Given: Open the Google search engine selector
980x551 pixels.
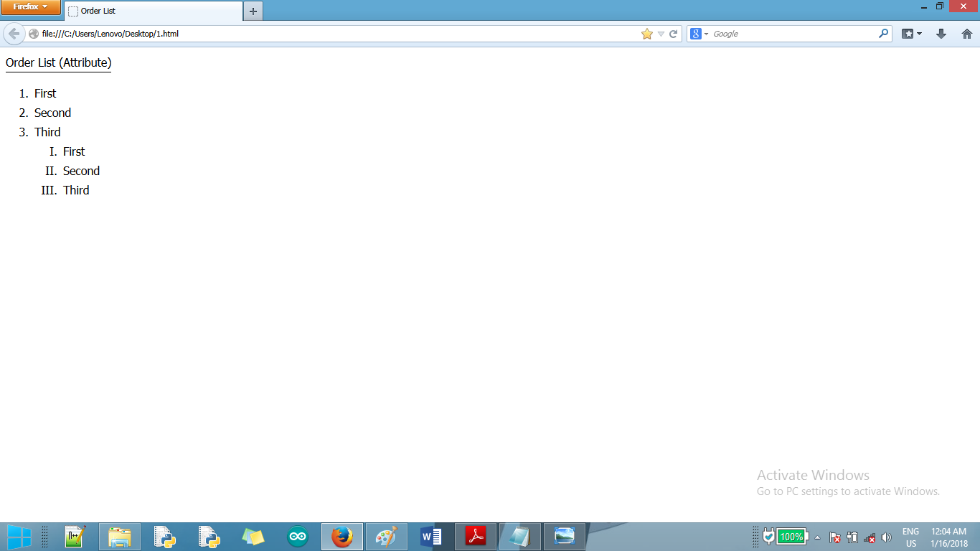Looking at the screenshot, I should pyautogui.click(x=699, y=34).
